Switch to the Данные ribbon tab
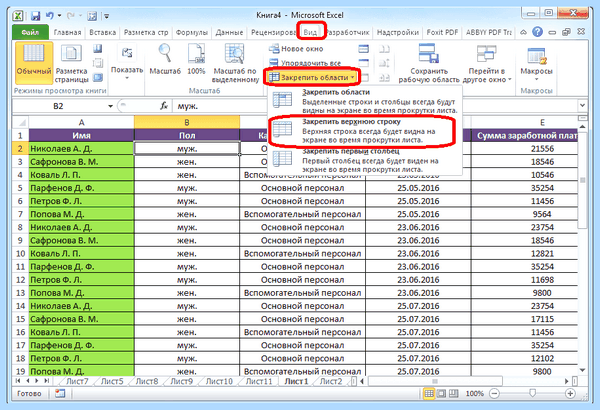This screenshot has height=410, width=600. pyautogui.click(x=229, y=33)
